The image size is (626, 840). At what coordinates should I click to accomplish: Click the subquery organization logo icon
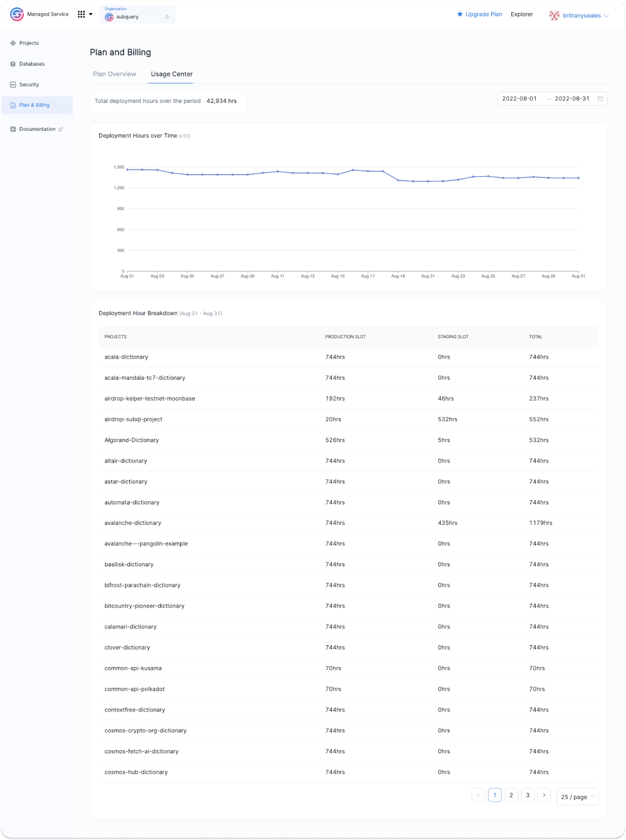click(109, 17)
